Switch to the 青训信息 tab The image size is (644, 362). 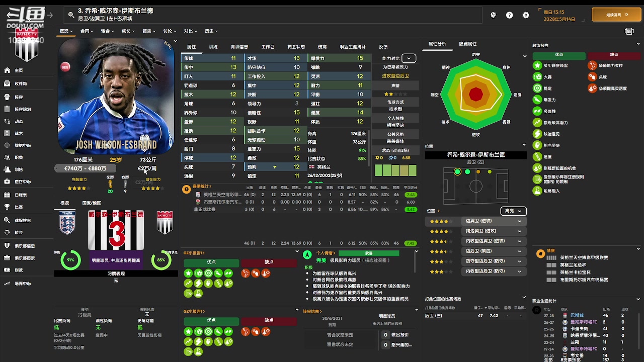tap(239, 47)
